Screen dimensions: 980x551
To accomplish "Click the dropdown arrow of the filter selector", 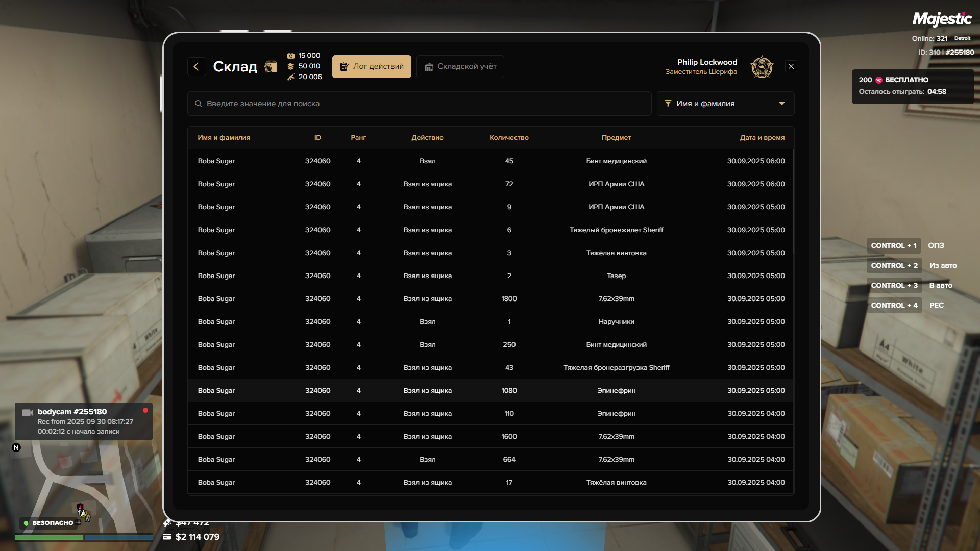I will click(782, 104).
